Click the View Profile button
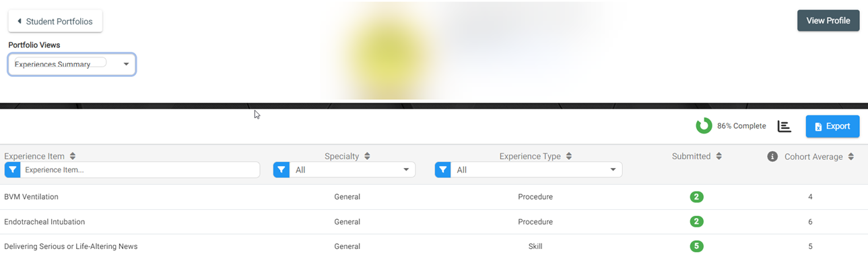Screen dimensions: 868x257 (x=828, y=21)
